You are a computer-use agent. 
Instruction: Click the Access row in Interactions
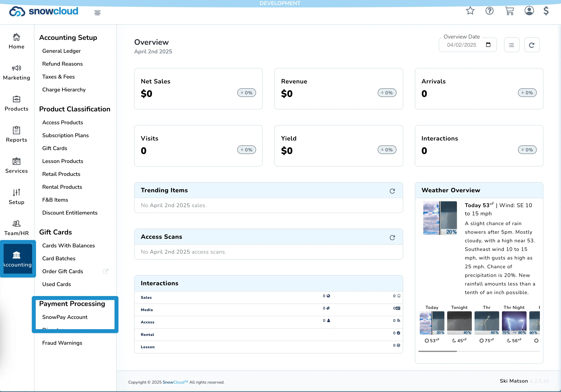[x=268, y=322]
